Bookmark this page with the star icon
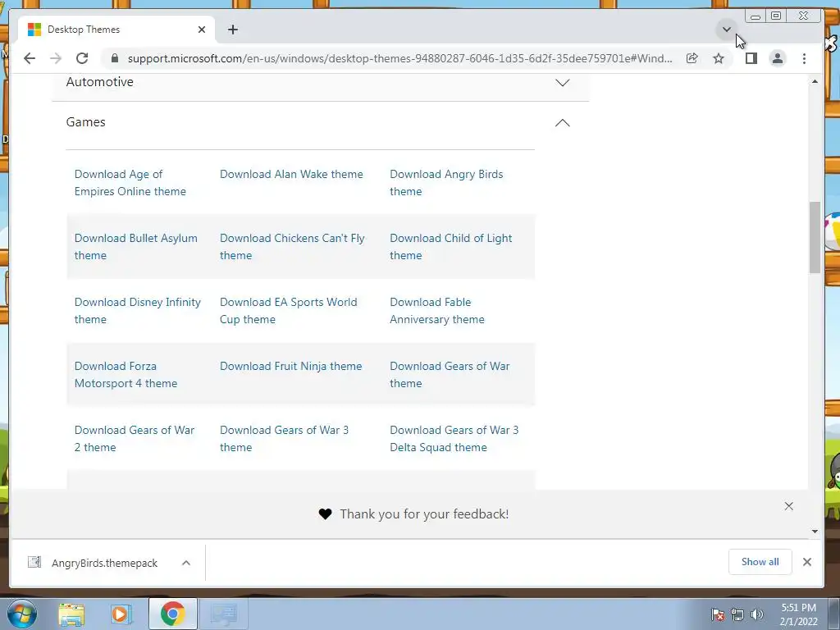840x630 pixels. click(719, 58)
